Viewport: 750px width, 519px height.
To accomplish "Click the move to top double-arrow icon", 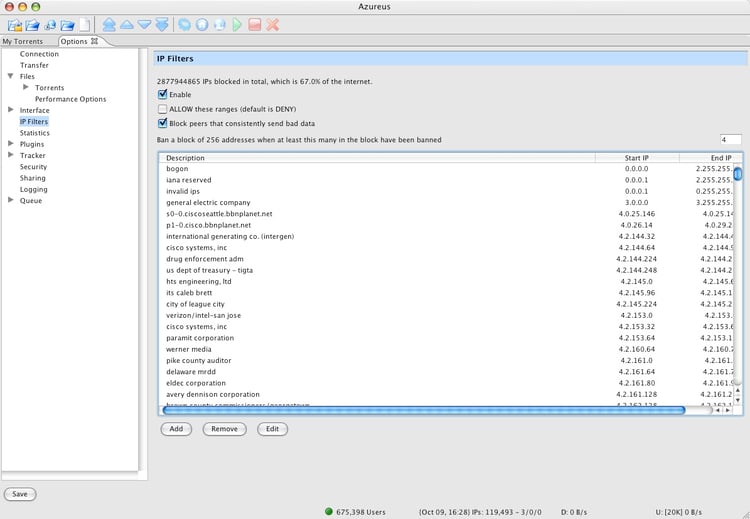I will (109, 24).
